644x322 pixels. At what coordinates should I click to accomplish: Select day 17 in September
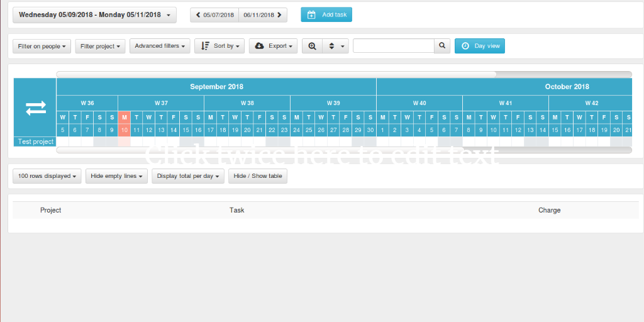pyautogui.click(x=210, y=130)
